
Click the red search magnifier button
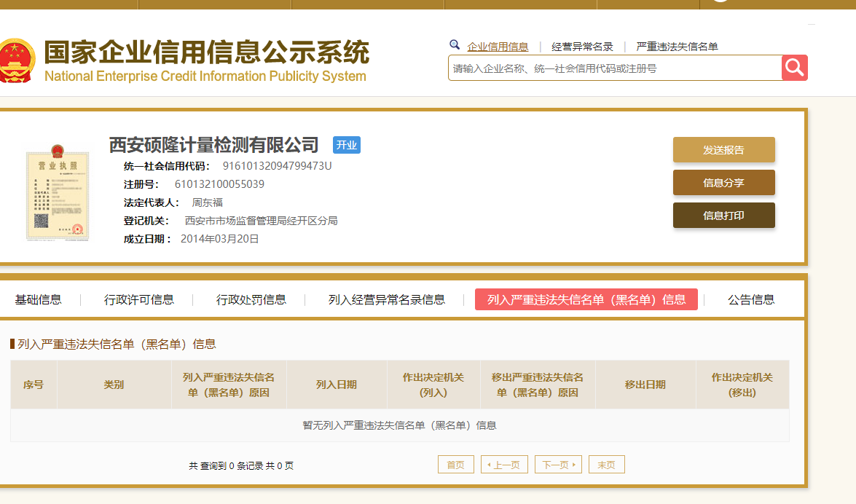(794, 68)
